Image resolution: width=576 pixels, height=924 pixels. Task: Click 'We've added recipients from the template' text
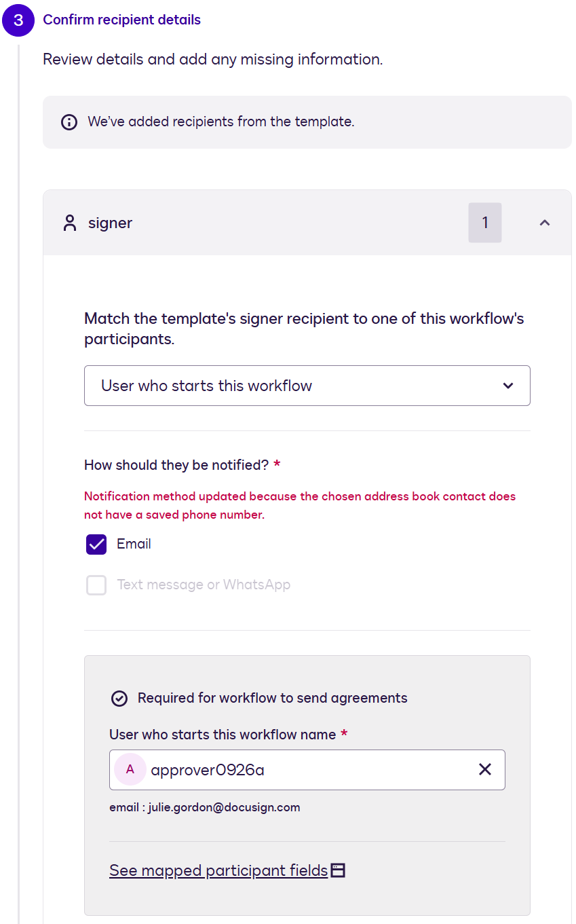click(x=221, y=122)
